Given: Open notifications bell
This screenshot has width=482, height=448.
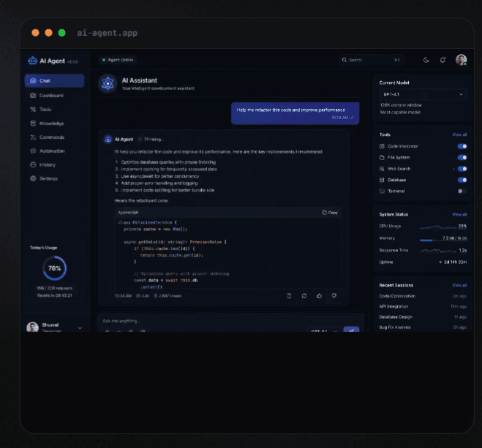Looking at the screenshot, I should [443, 60].
